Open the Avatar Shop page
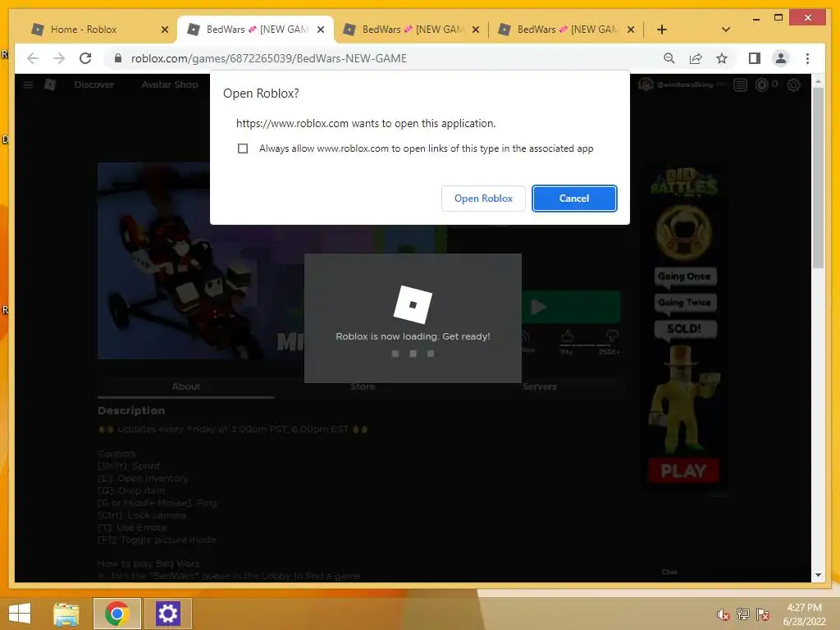 tap(170, 84)
